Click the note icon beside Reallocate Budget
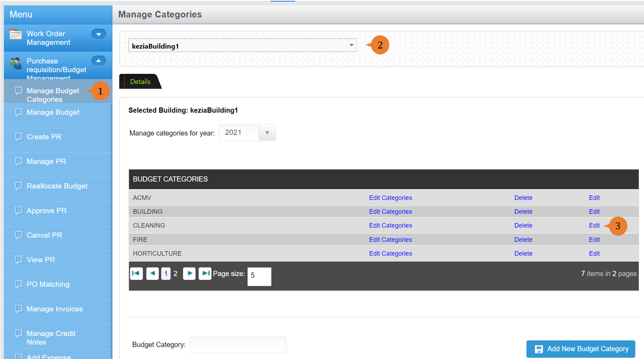 point(18,186)
